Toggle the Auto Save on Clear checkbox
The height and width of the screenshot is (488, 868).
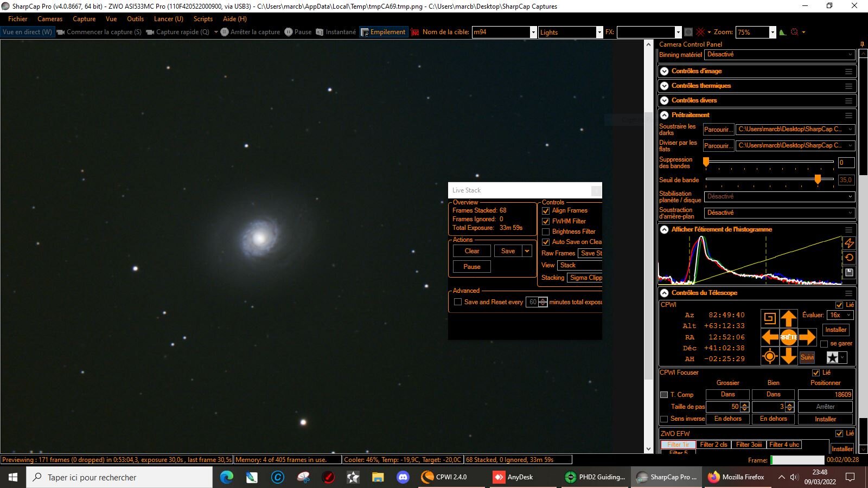(546, 242)
